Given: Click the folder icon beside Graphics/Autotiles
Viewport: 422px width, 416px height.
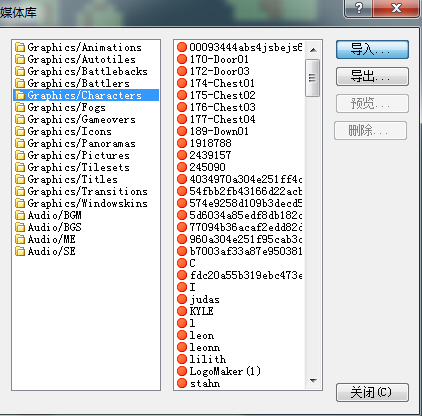Looking at the screenshot, I should pos(20,59).
